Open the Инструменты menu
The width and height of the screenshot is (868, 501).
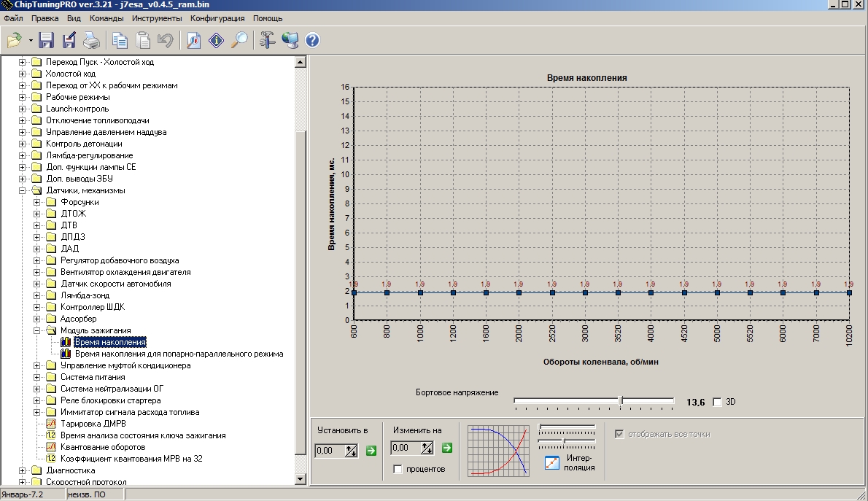[158, 18]
